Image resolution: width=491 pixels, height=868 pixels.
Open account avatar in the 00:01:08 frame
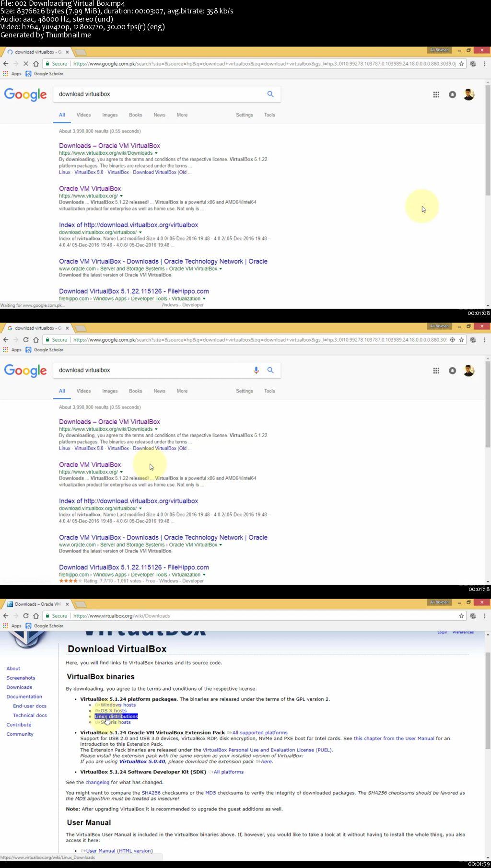(x=469, y=94)
